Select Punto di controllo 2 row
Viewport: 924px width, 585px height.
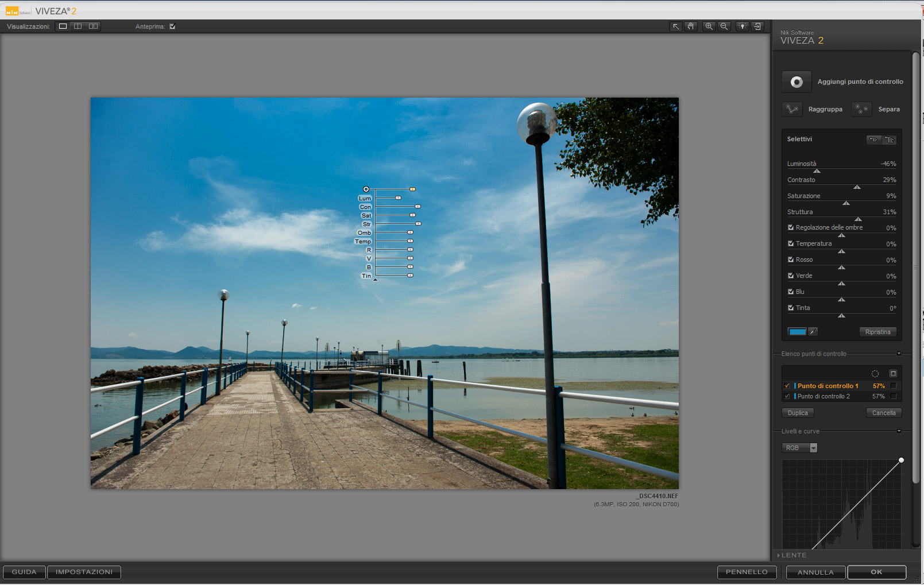coord(841,396)
